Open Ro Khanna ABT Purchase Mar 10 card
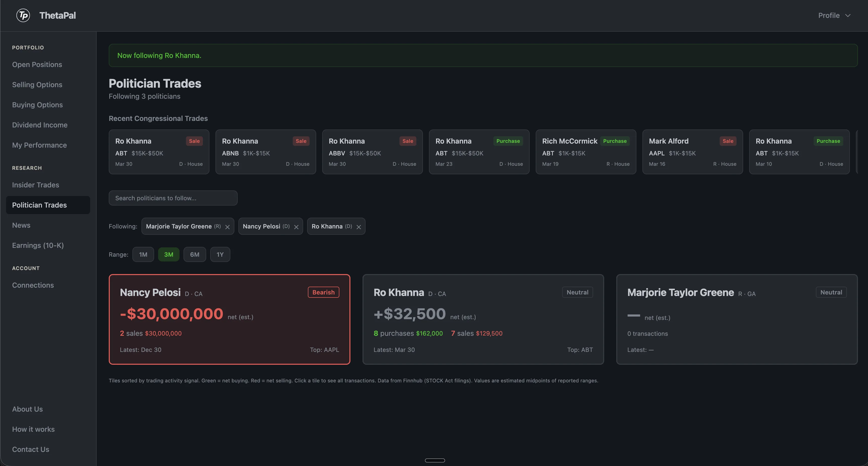The image size is (868, 466). point(799,152)
